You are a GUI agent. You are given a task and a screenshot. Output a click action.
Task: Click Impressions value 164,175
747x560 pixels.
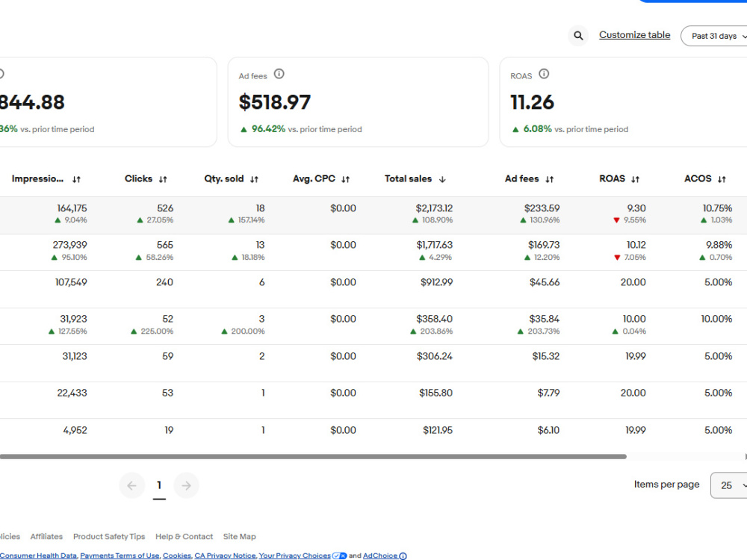click(72, 208)
